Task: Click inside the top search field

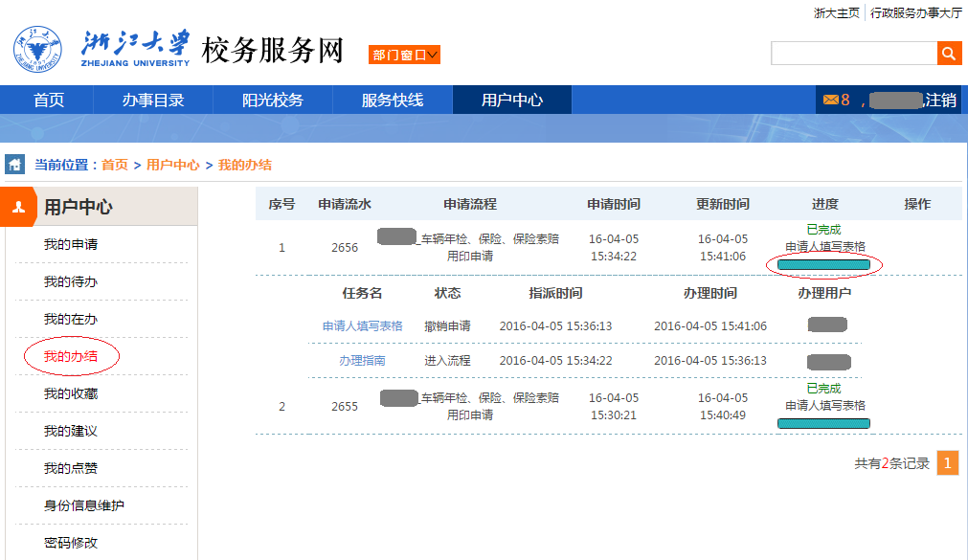Action: [853, 54]
